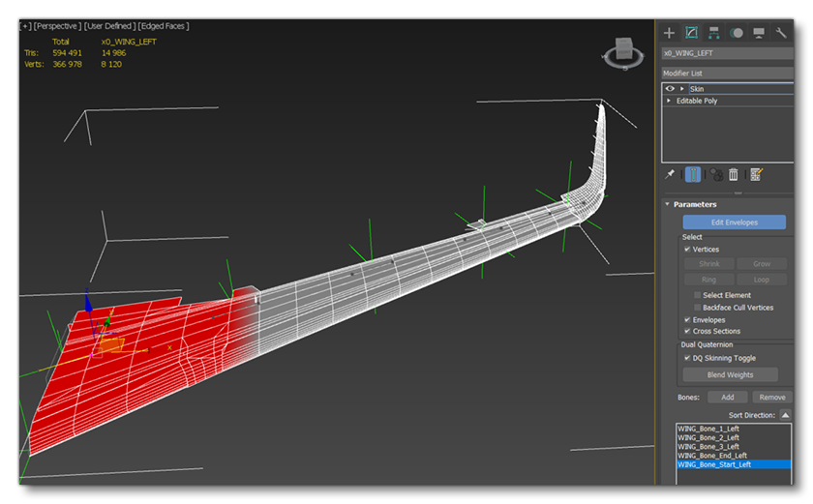Expand the Editable Poly stack entry
813x504 pixels.
click(x=669, y=101)
